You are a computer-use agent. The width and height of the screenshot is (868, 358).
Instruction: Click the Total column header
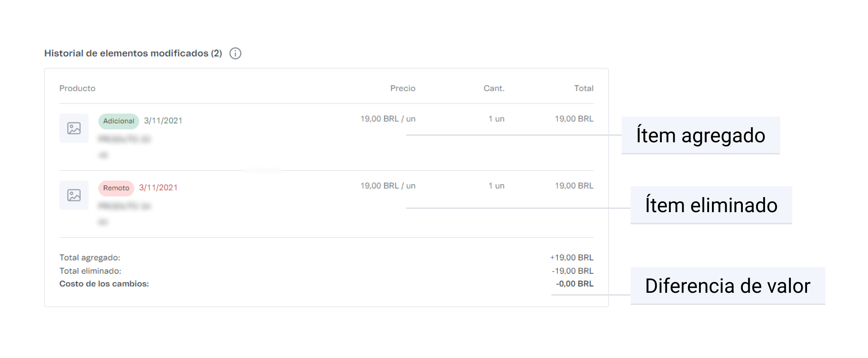(x=584, y=88)
